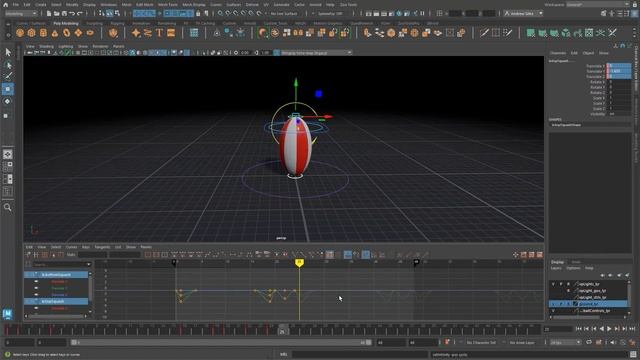Go to end of playback range
Screen dimensions: 640x360
tap(632, 329)
